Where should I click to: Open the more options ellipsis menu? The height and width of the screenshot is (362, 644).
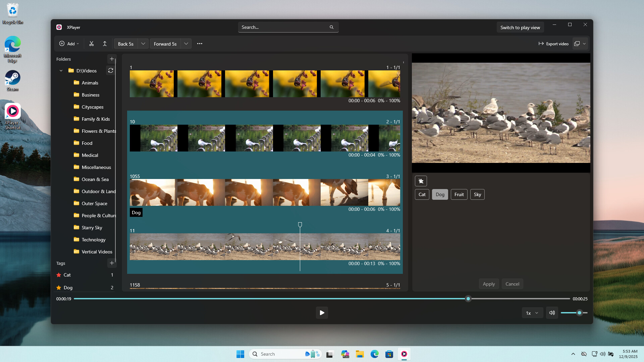tap(200, 44)
